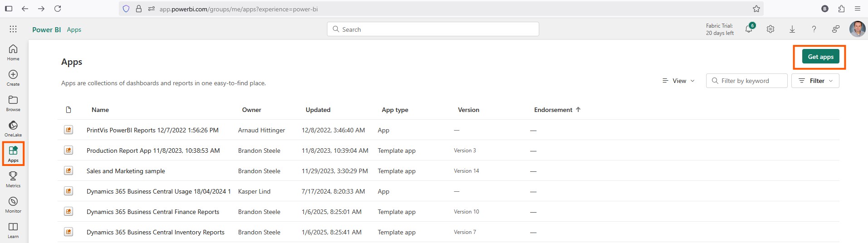868x243 pixels.
Task: Open the Create page in sidebar
Action: [x=13, y=78]
